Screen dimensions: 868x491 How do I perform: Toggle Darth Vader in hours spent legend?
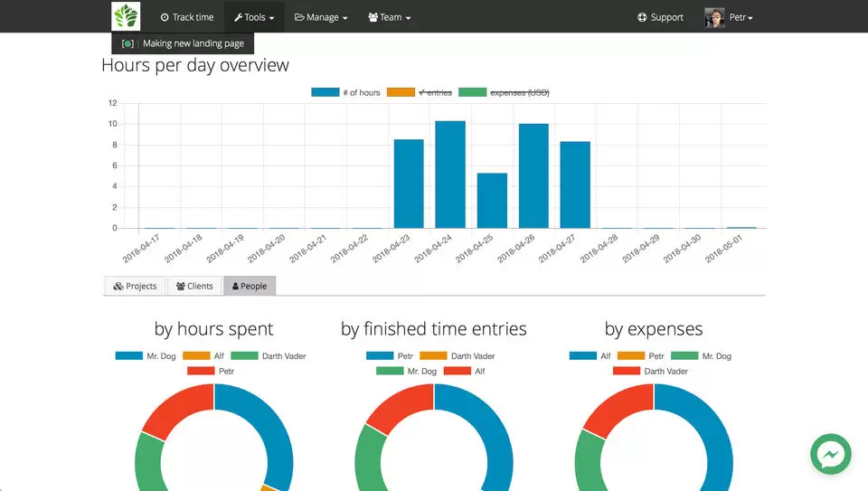(x=269, y=356)
